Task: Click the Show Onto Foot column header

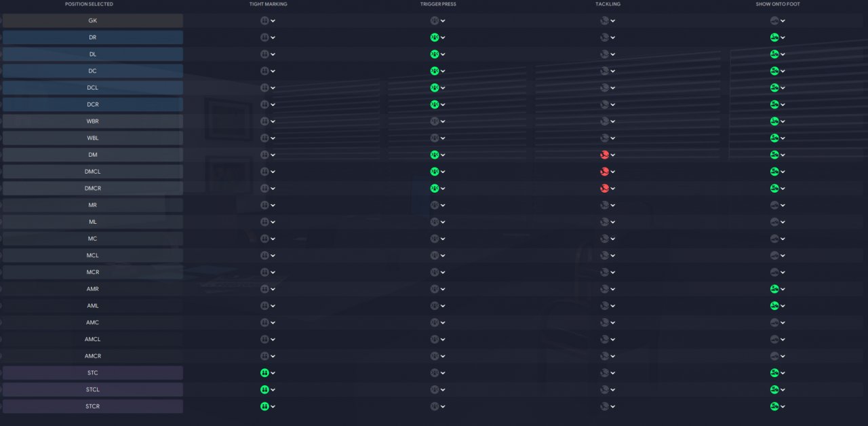Action: [778, 4]
